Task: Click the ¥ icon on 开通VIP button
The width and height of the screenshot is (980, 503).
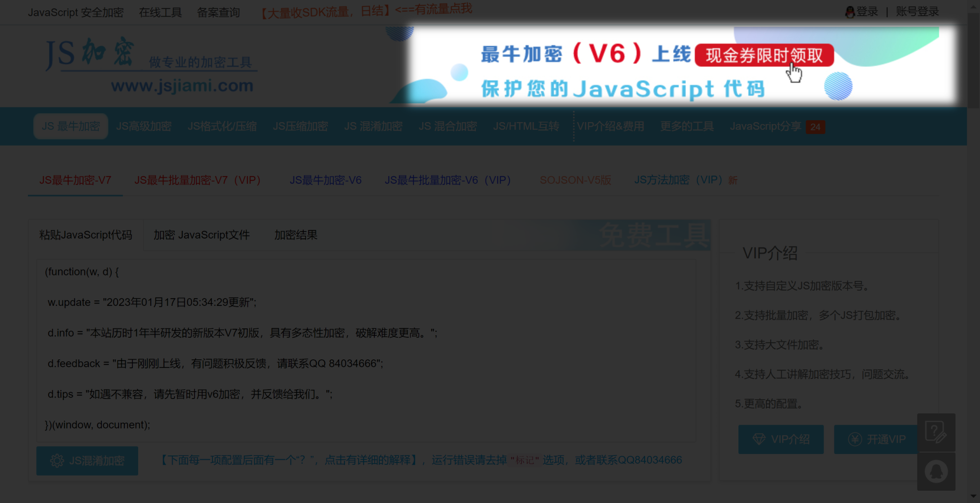Action: click(x=854, y=439)
